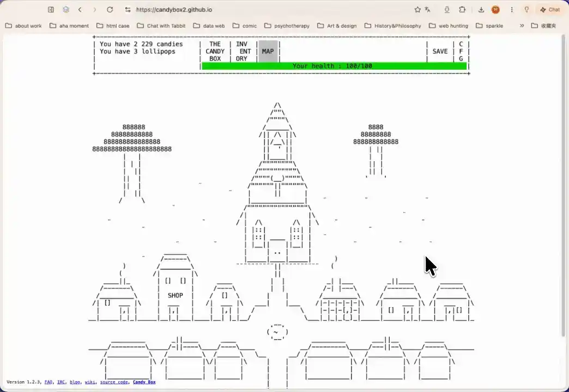Click the 'You have 2 229 candies' text
Image resolution: width=569 pixels, height=392 pixels.
tap(141, 44)
